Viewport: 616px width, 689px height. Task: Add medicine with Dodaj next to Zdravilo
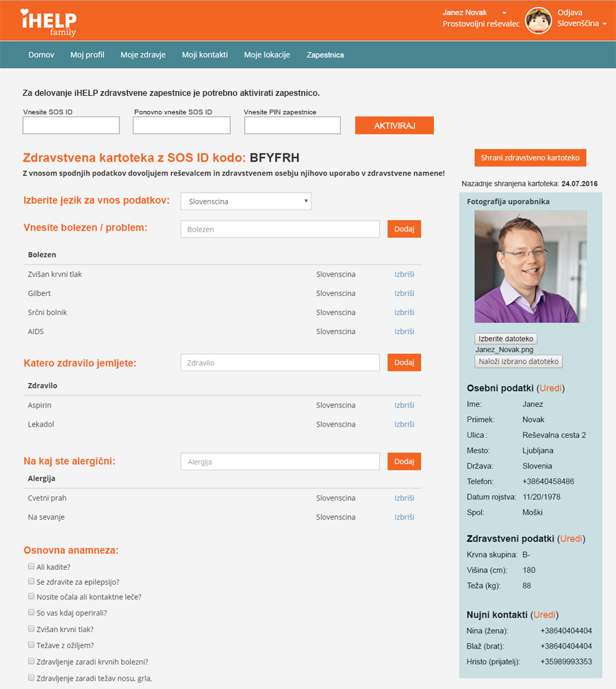(x=404, y=362)
